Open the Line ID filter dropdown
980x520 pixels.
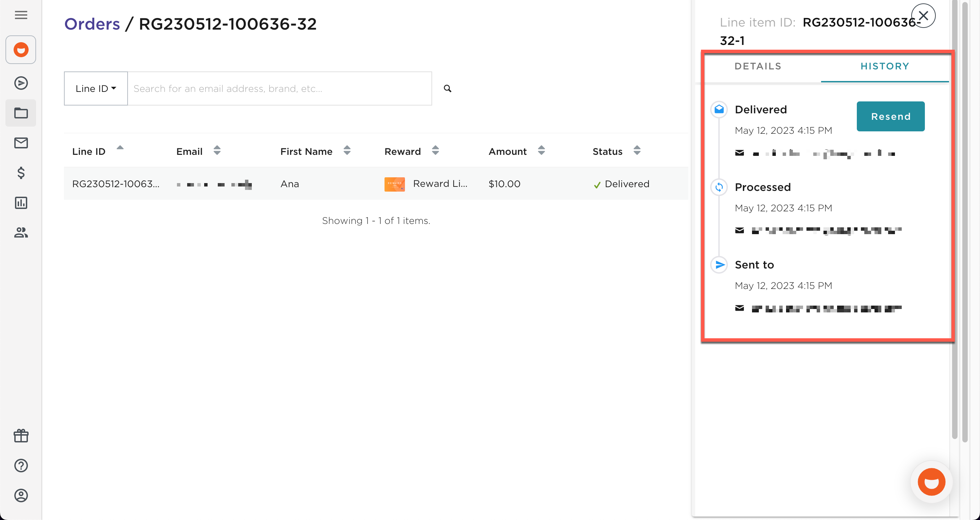tap(95, 88)
